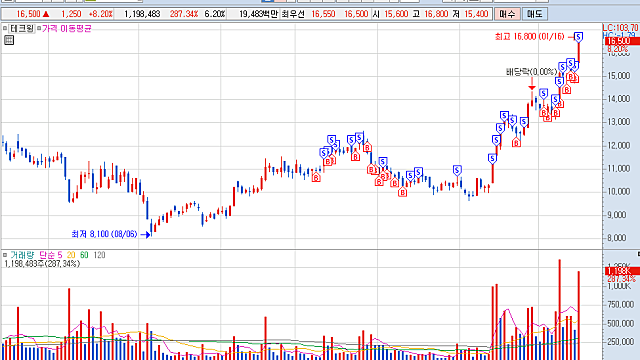The image size is (640, 360).
Task: Click the 1,250 price change value
Action: pos(71,14)
